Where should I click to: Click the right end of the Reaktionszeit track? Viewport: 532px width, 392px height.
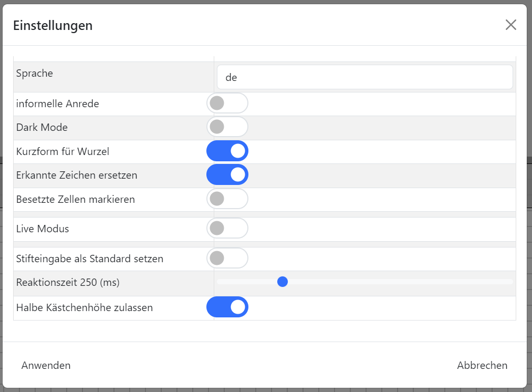[510, 282]
